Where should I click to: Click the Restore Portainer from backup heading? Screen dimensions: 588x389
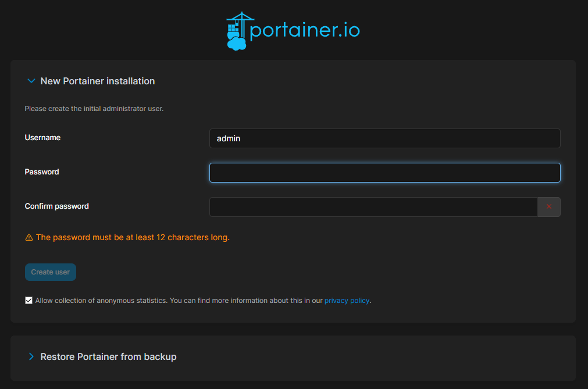pyautogui.click(x=108, y=356)
